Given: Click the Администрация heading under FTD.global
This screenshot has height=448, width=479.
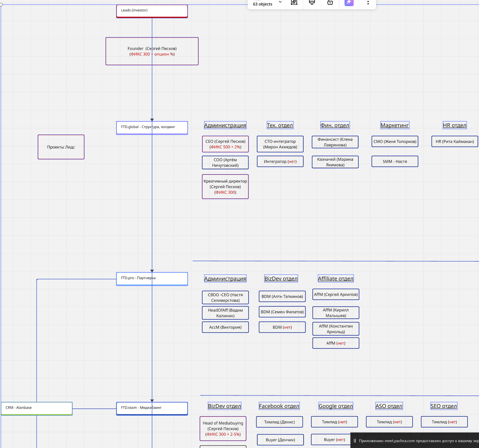Looking at the screenshot, I should point(225,125).
